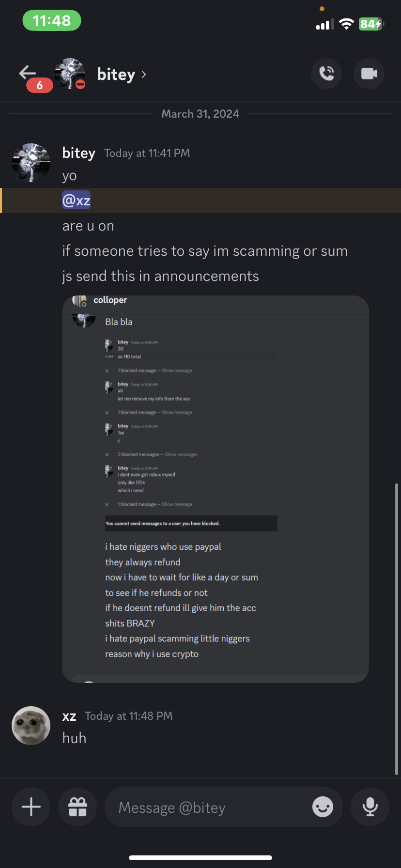Screen dimensions: 401x868
Task: Tap bitey's avatar in the header
Action: [x=70, y=74]
